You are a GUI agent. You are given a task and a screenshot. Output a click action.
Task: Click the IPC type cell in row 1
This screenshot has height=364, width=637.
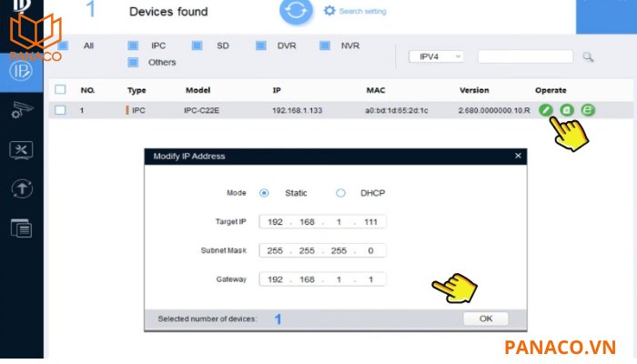138,110
